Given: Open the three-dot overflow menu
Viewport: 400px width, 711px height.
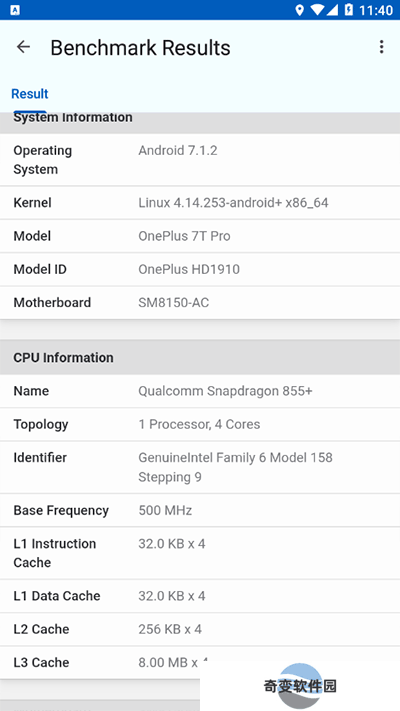Looking at the screenshot, I should 381,47.
